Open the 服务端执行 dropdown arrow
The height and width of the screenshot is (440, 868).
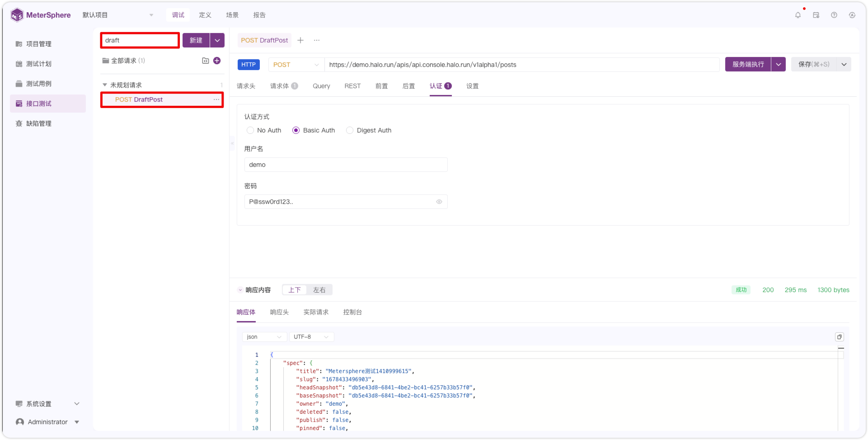(x=779, y=64)
